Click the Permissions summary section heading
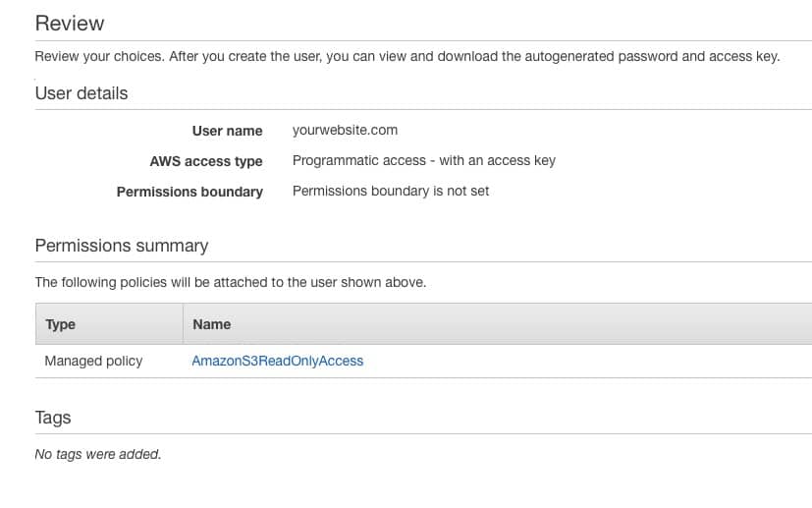The image size is (812, 508). coord(122,246)
